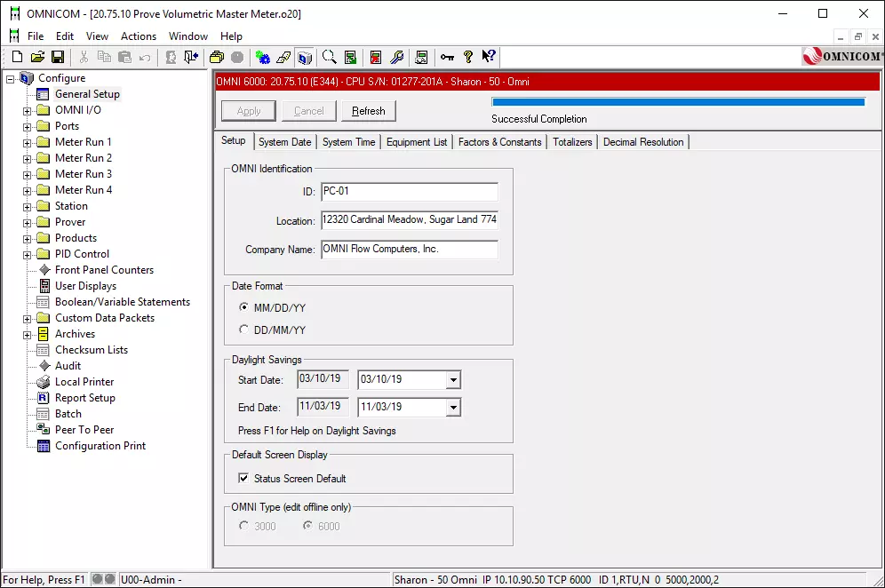885x588 pixels.
Task: Click the OMNI ID input field
Action: point(410,191)
